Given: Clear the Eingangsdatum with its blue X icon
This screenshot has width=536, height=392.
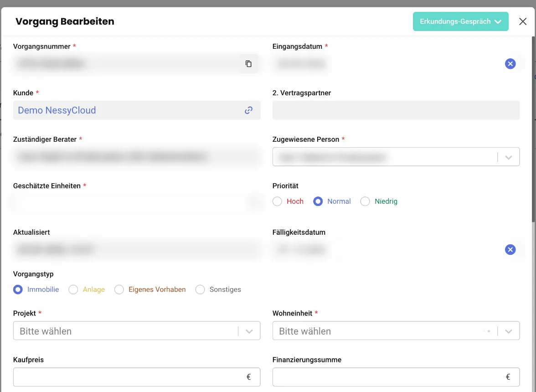Looking at the screenshot, I should 510,63.
